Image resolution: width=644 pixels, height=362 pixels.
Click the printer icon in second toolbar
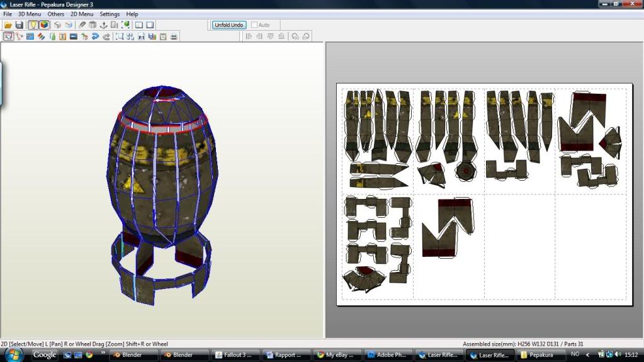pyautogui.click(x=174, y=37)
